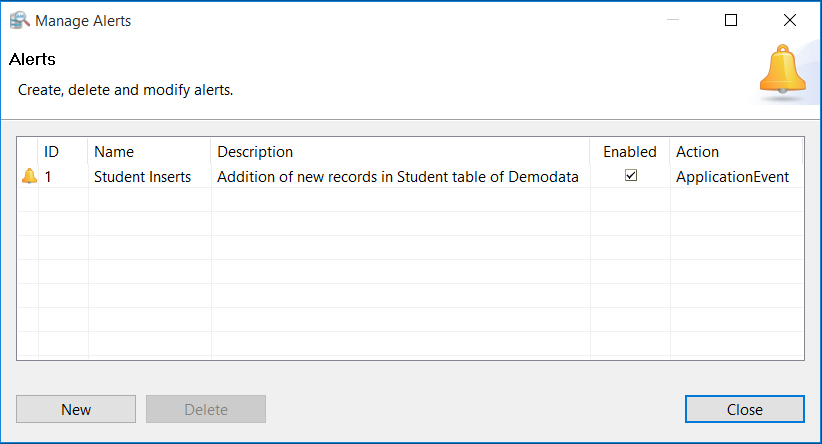Click the large golden bell icon in the header
This screenshot has width=822, height=444.
781,72
